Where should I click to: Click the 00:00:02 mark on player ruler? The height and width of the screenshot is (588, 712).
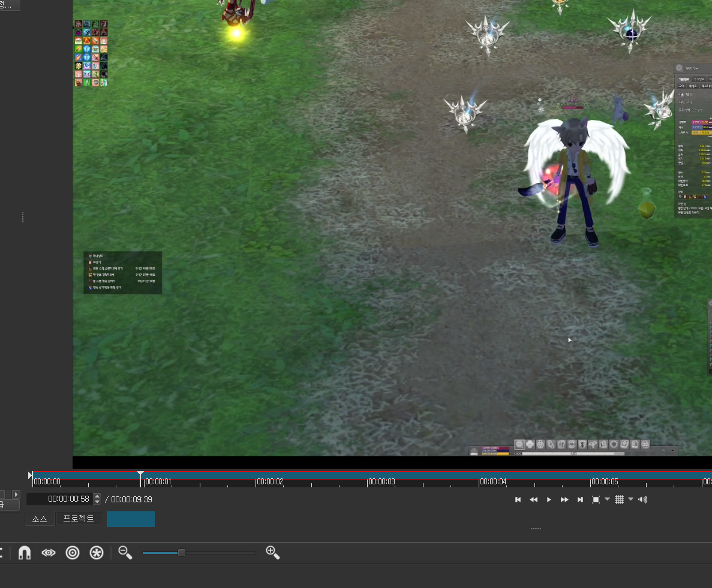click(270, 481)
